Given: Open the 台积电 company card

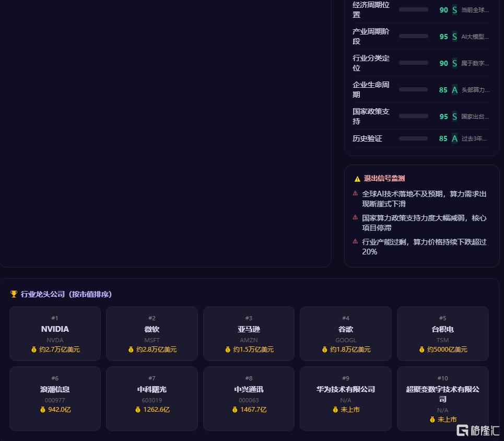Looking at the screenshot, I should (442, 333).
